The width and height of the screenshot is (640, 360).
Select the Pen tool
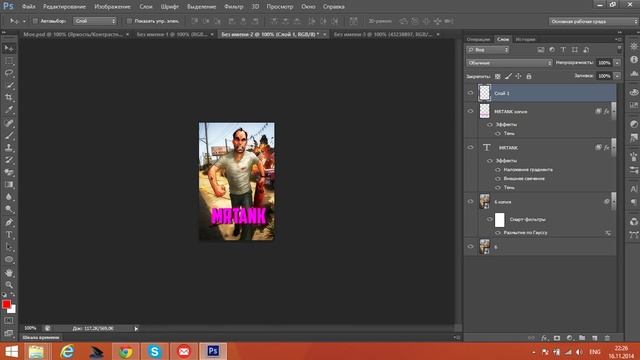tap(9, 222)
